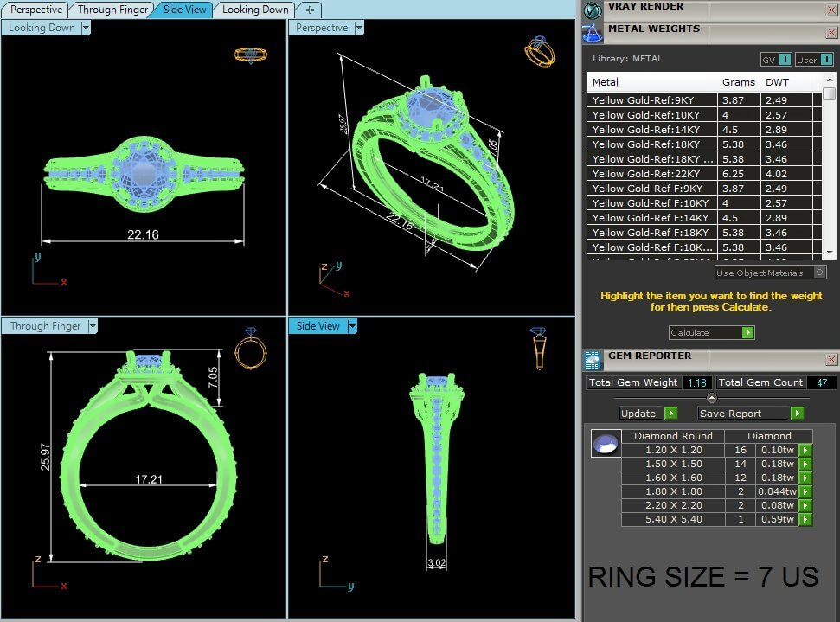Toggle the GV library switch
The width and height of the screenshot is (840, 622).
pos(784,60)
